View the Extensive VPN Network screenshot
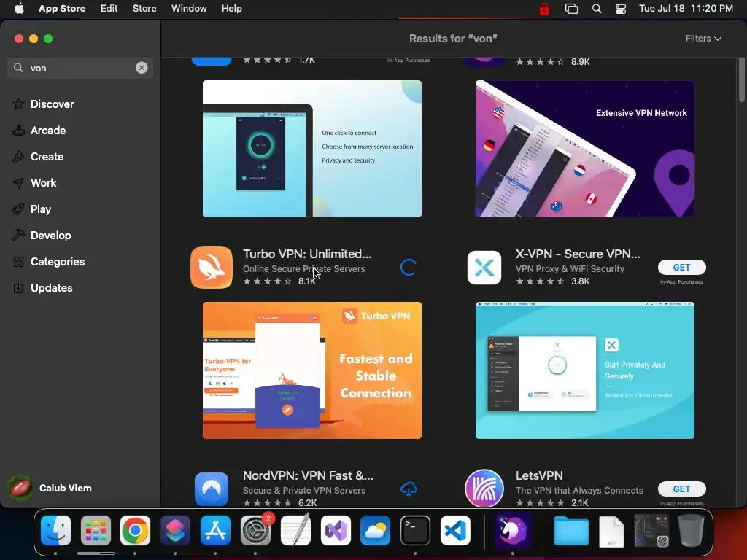Viewport: 747px width, 560px height. click(585, 149)
